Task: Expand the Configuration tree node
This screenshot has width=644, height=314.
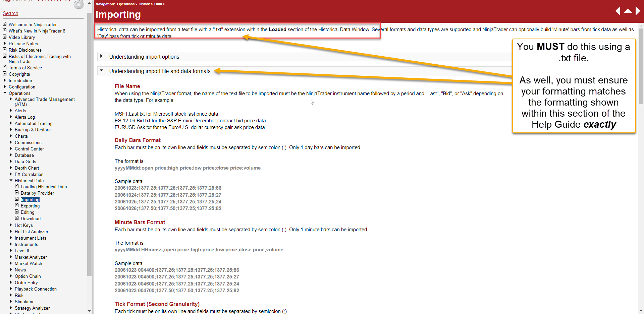Action: (5, 87)
